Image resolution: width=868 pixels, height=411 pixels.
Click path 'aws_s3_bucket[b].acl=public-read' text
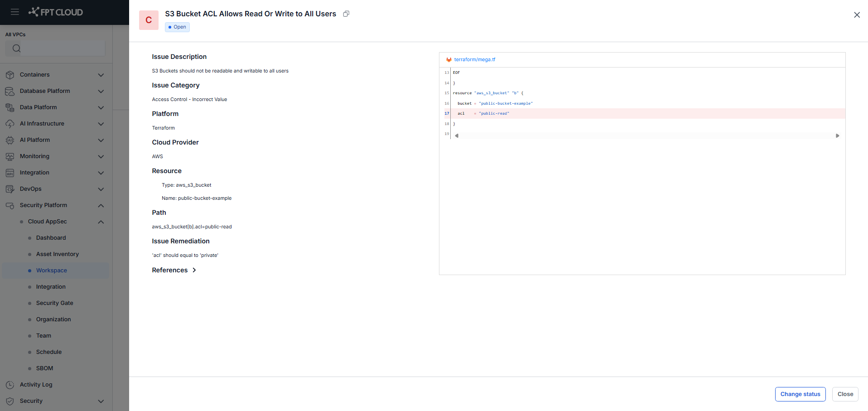point(192,227)
